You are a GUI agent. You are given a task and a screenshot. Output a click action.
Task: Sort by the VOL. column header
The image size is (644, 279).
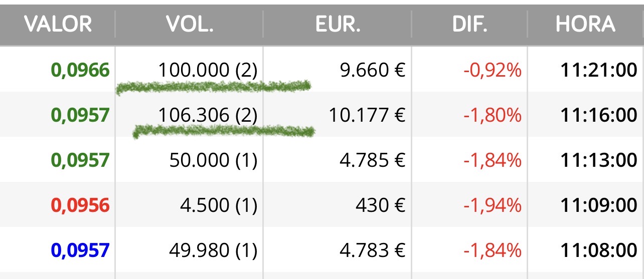click(190, 24)
